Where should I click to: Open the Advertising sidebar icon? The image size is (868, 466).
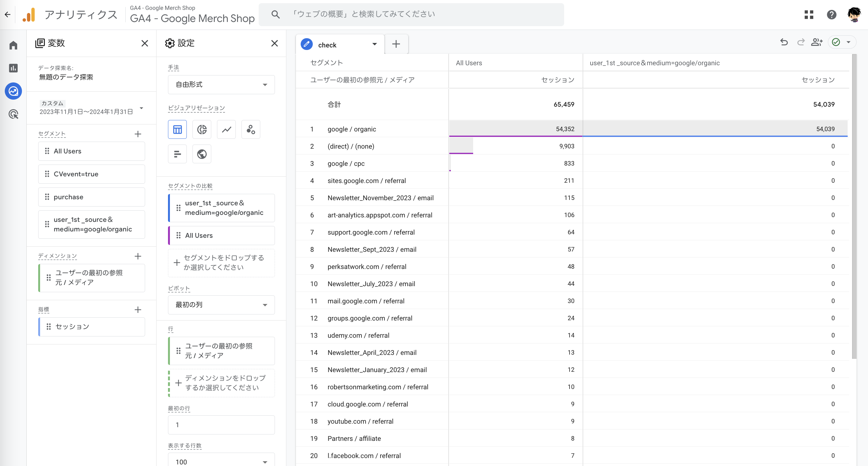point(13,114)
